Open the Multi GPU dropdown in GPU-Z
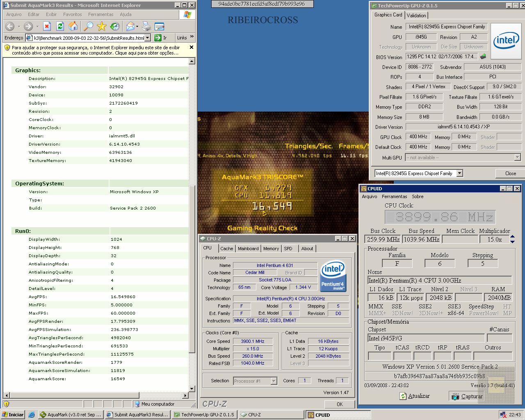The width and height of the screenshot is (525, 420). point(517,157)
